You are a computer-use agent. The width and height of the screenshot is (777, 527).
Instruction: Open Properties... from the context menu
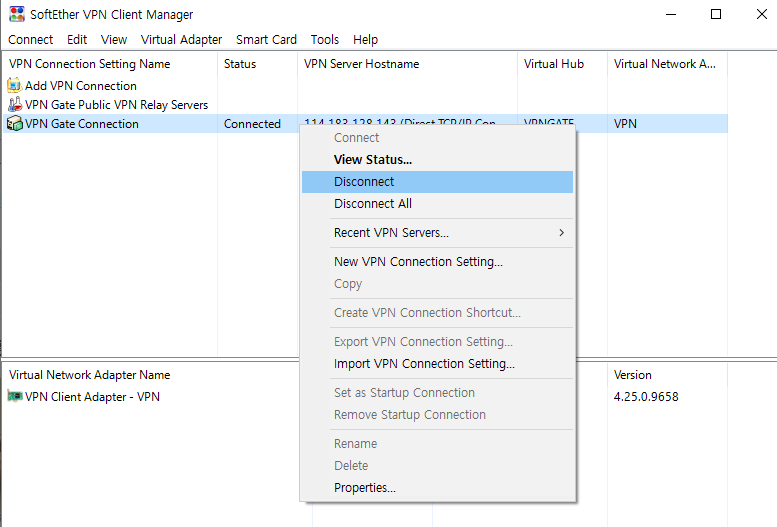click(x=437, y=487)
